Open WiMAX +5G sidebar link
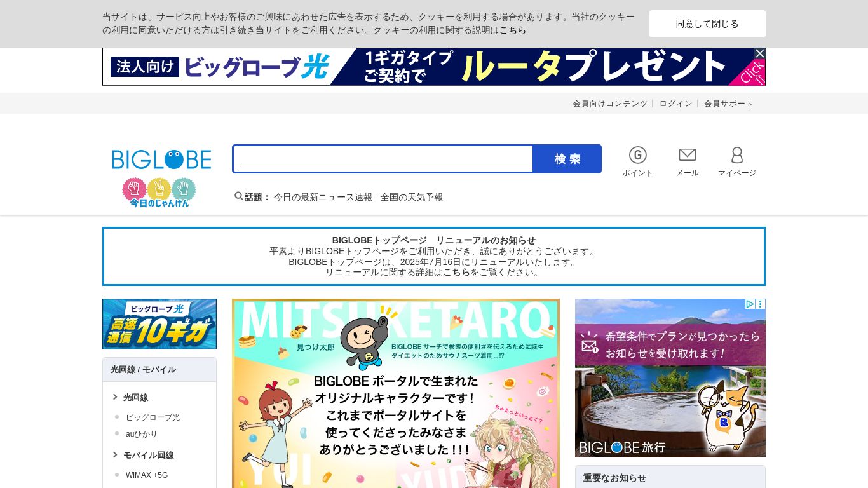Screen dimensions: 868x488 147,475
